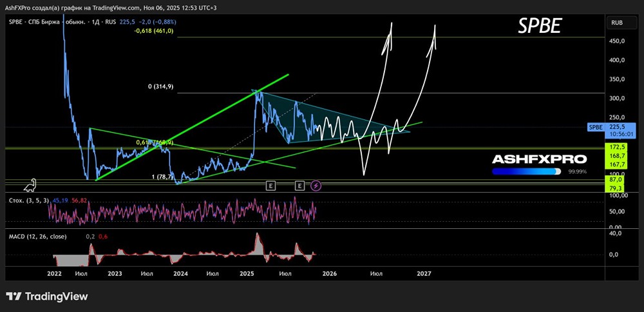The width and height of the screenshot is (644, 312).
Task: Click the 2027 label on time axis
Action: click(424, 273)
